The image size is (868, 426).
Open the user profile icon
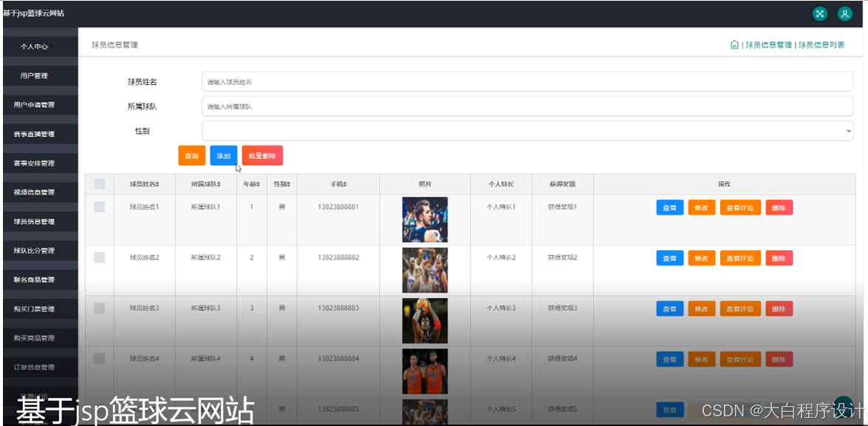pyautogui.click(x=845, y=14)
